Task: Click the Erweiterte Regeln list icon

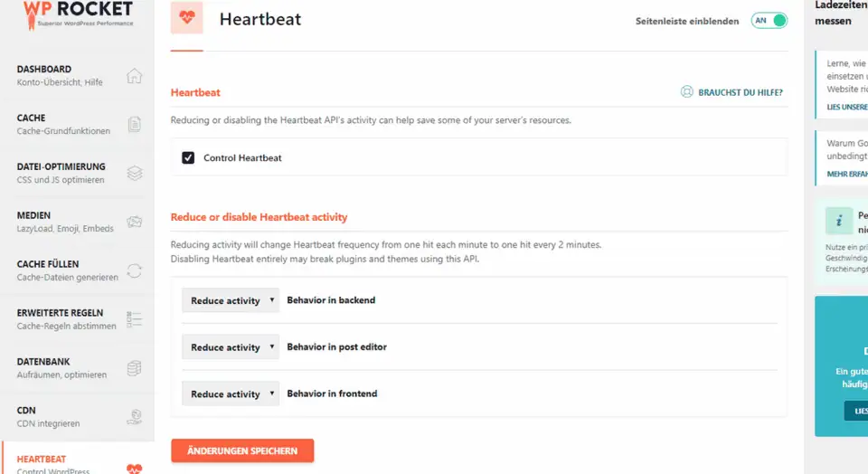Action: click(134, 319)
